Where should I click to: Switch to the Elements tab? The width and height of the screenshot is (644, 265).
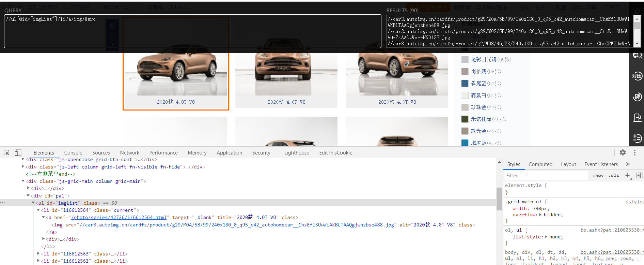pyautogui.click(x=44, y=152)
